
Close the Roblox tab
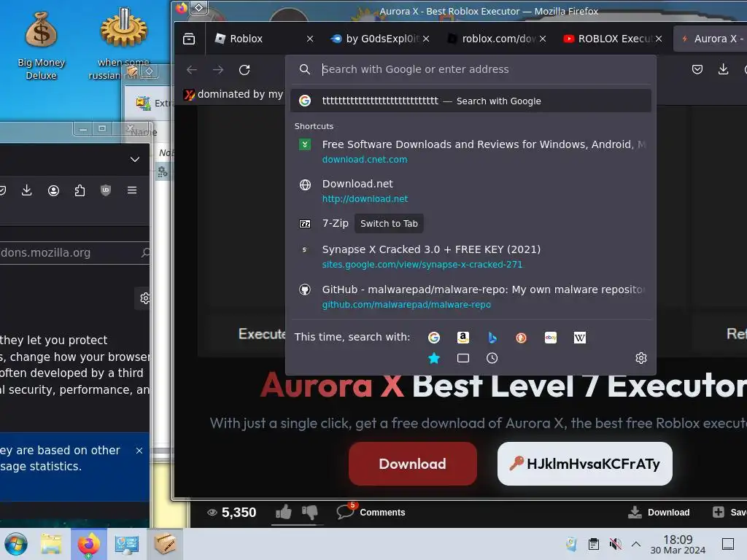(310, 39)
